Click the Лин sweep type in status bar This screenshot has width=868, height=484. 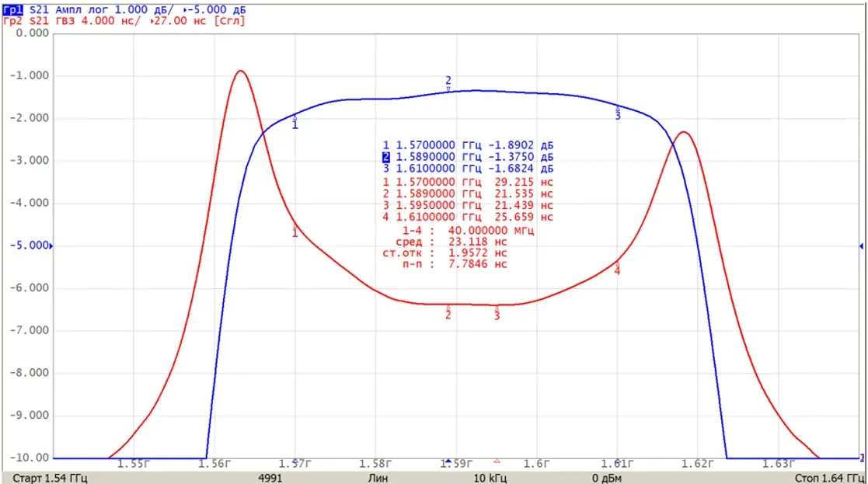[x=378, y=478]
